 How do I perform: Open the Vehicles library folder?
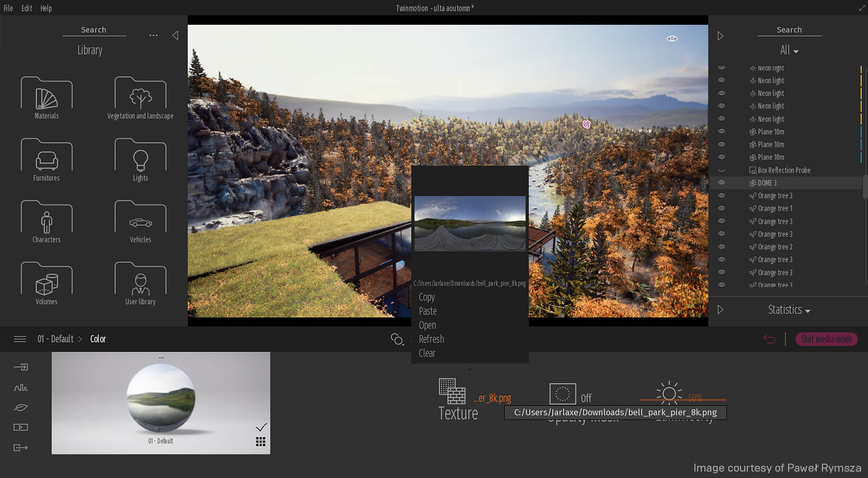point(140,223)
